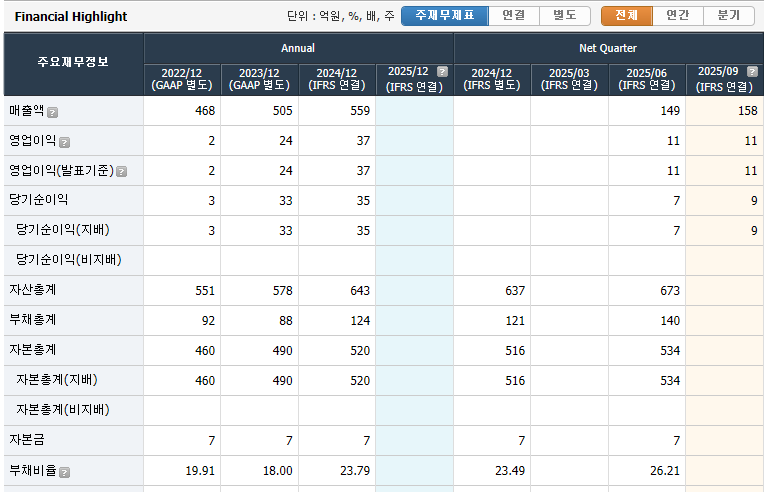Image resolution: width=765 pixels, height=492 pixels.
Task: Click the help icon next to 부채비율
Action: pos(64,472)
